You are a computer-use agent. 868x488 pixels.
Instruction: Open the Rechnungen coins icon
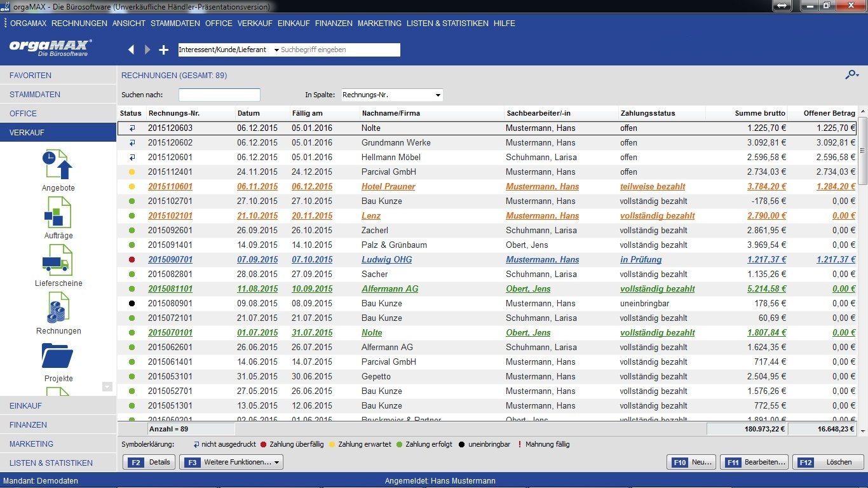pyautogui.click(x=58, y=307)
